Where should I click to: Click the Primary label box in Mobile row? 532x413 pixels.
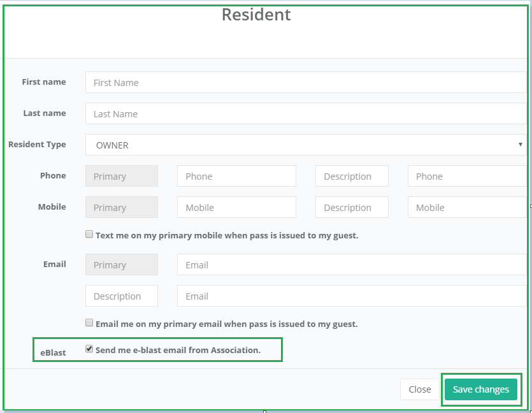click(122, 207)
